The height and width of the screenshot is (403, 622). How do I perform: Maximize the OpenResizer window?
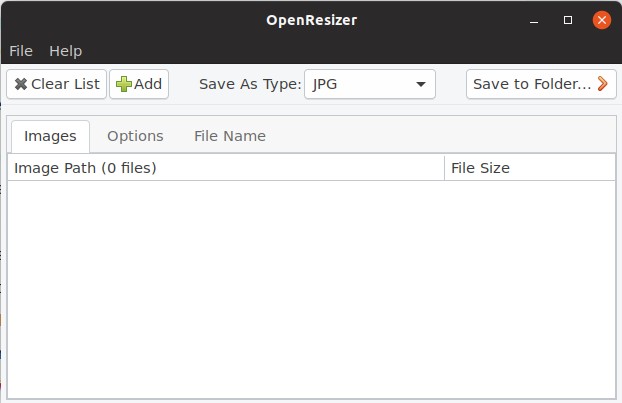pos(568,20)
